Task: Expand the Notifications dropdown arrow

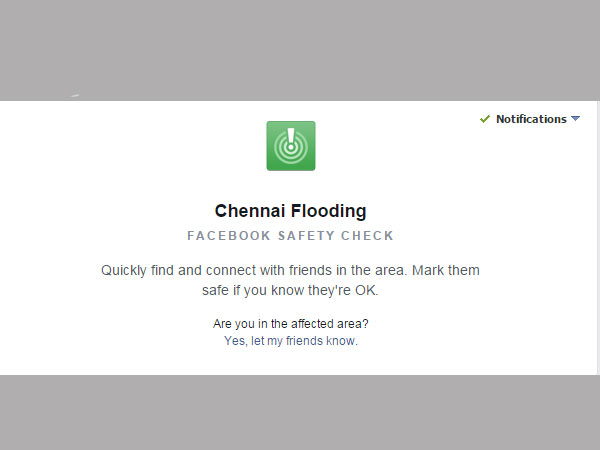Action: coord(575,119)
